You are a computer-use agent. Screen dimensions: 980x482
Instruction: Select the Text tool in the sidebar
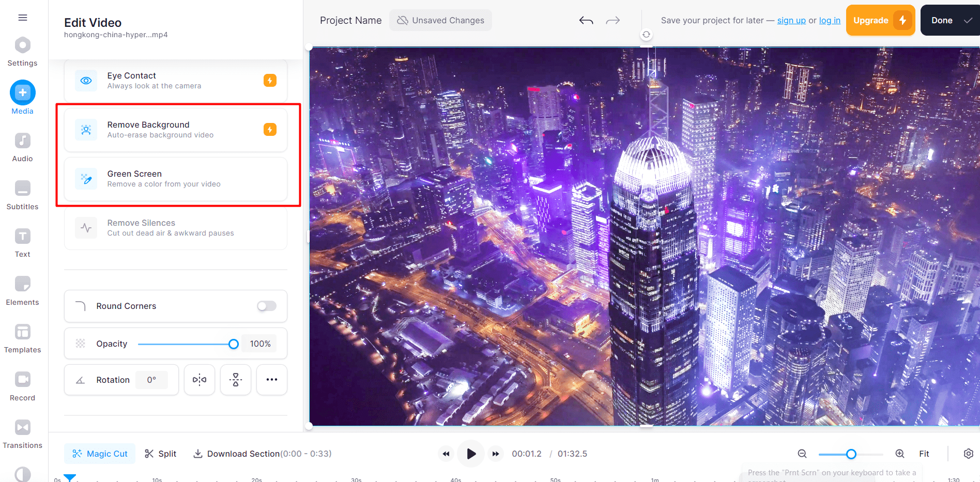[x=22, y=236]
